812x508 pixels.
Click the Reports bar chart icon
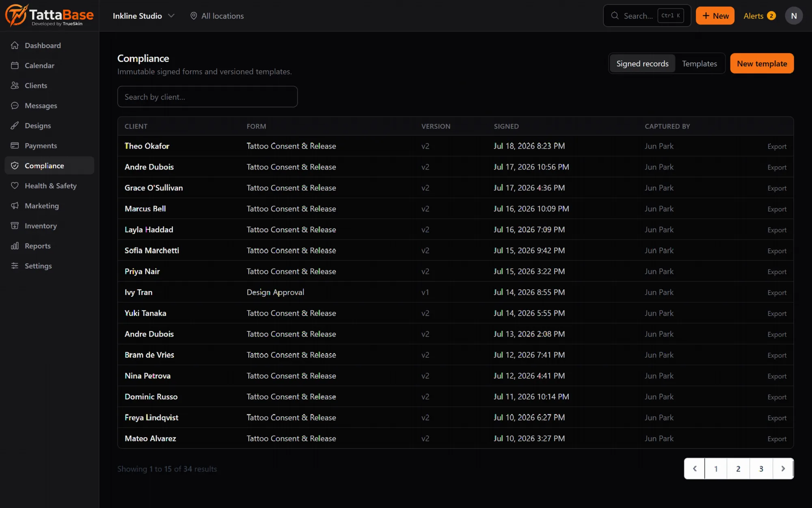[x=15, y=246]
